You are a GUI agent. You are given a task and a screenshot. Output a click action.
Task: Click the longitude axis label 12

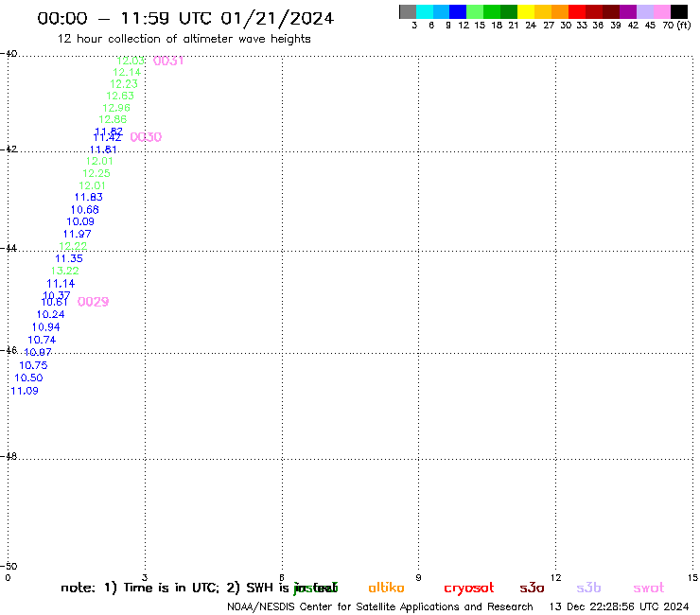point(555,577)
